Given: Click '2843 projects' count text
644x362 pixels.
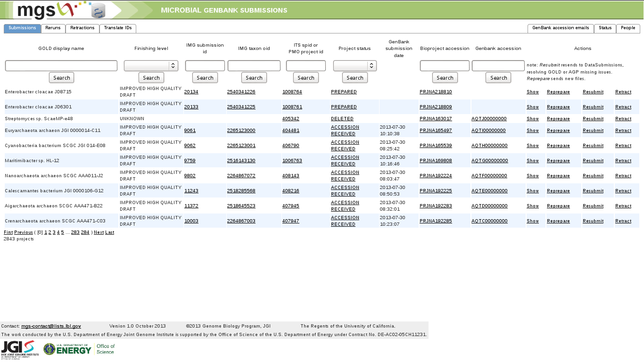Looking at the screenshot, I should 19,239.
